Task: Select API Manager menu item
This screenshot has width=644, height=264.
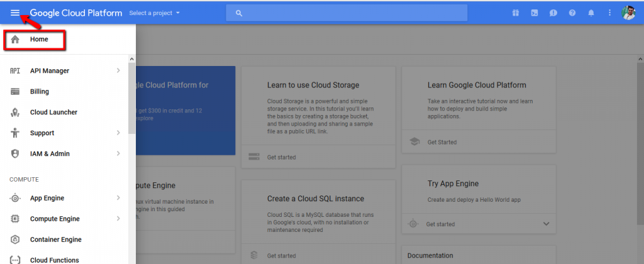Action: [50, 70]
